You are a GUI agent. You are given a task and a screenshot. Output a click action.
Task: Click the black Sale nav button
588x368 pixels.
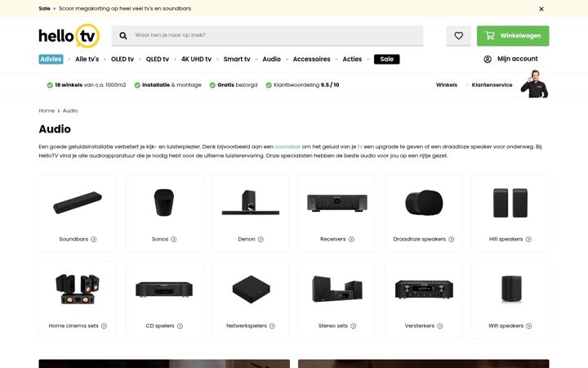tap(386, 59)
